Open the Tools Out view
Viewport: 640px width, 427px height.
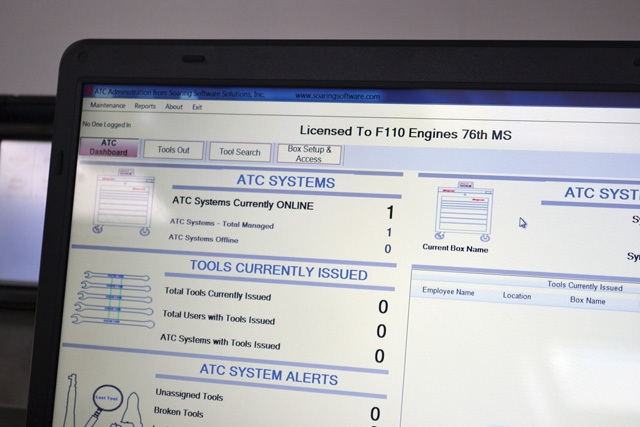point(173,150)
